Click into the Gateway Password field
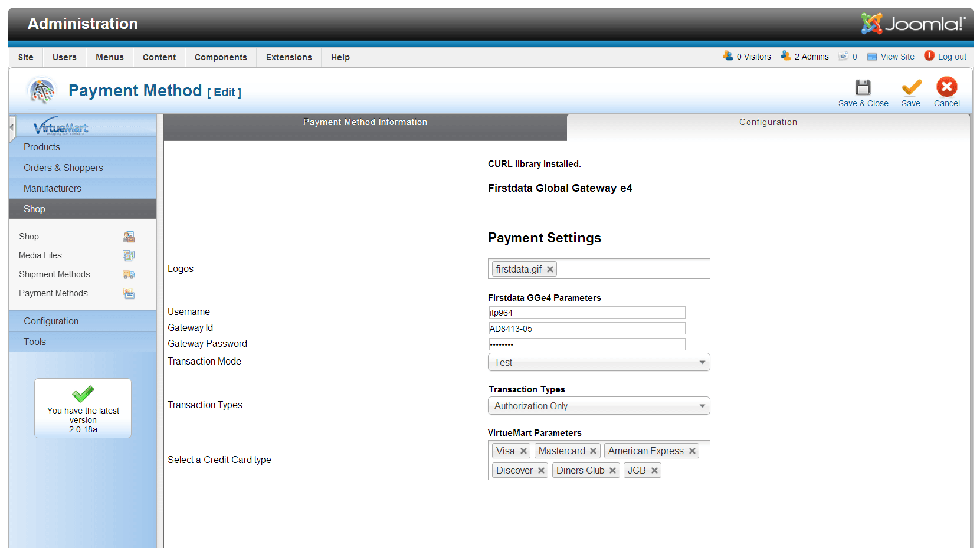This screenshot has width=980, height=548. (586, 344)
